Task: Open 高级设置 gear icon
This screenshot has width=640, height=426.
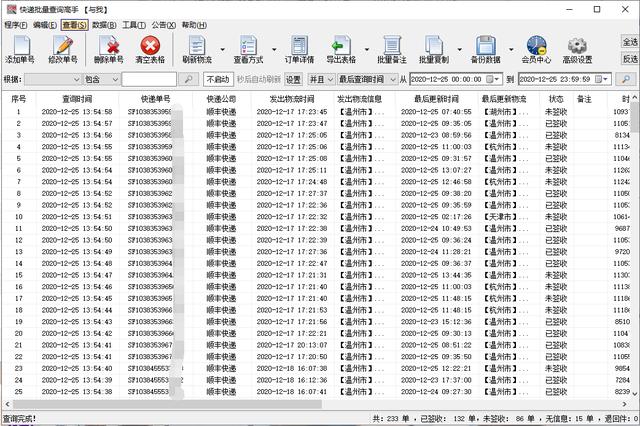Action: pos(577,47)
